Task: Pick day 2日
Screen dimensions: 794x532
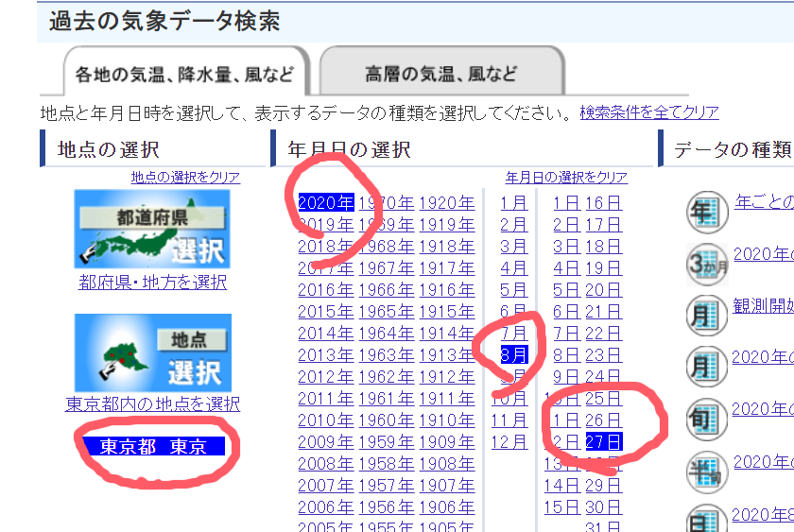Action: click(566, 225)
